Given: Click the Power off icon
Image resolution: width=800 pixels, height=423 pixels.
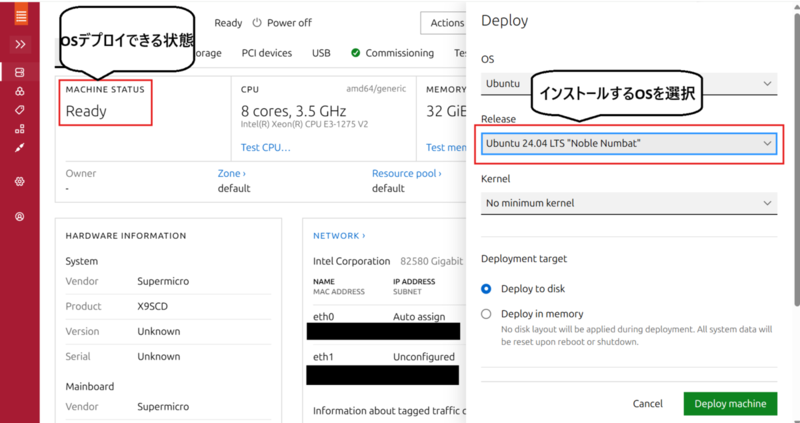Looking at the screenshot, I should click(x=257, y=23).
